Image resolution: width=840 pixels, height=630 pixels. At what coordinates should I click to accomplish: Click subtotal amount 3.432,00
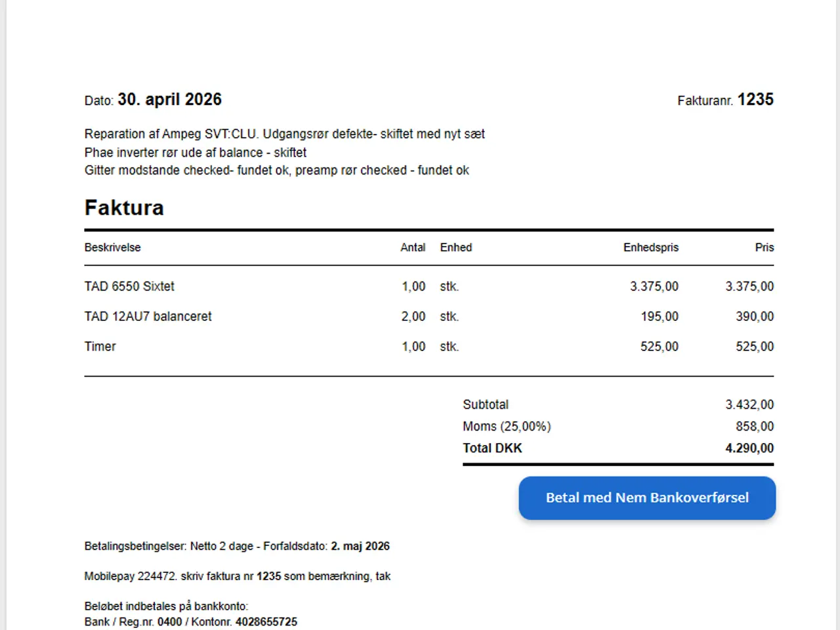point(749,404)
